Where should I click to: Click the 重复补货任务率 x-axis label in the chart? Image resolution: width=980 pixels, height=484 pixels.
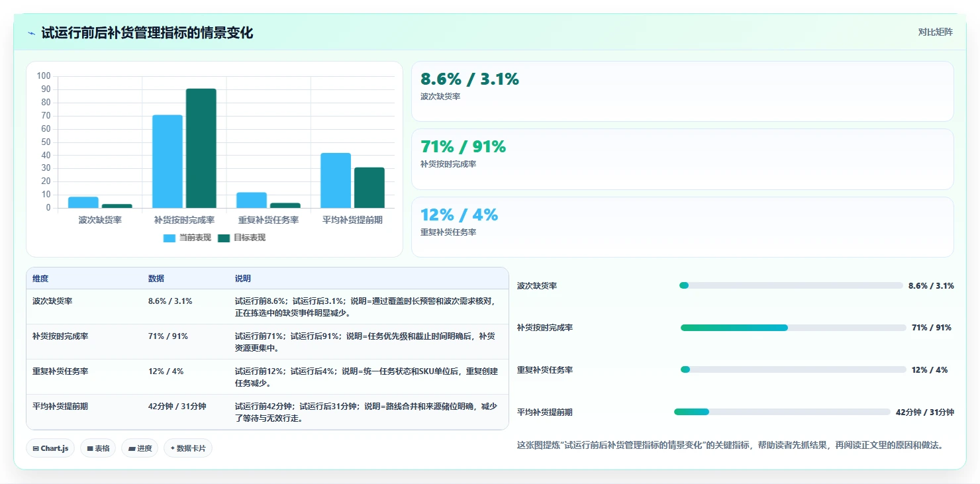268,220
